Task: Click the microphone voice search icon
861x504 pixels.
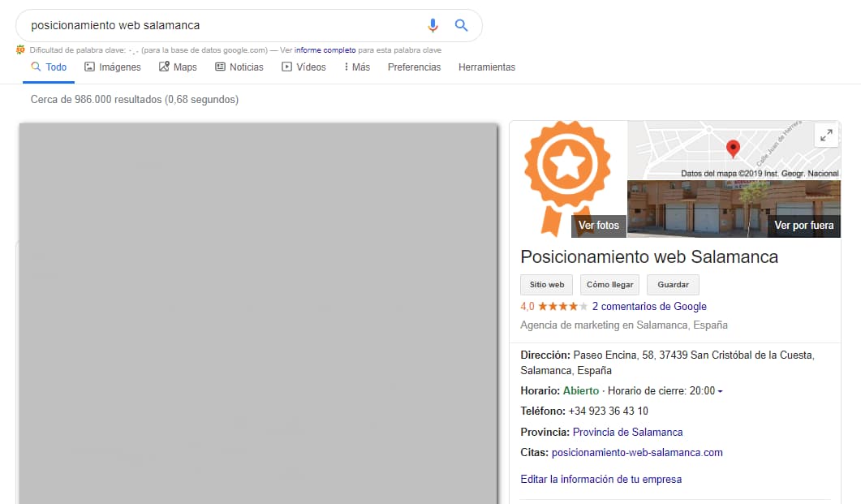Action: click(433, 24)
